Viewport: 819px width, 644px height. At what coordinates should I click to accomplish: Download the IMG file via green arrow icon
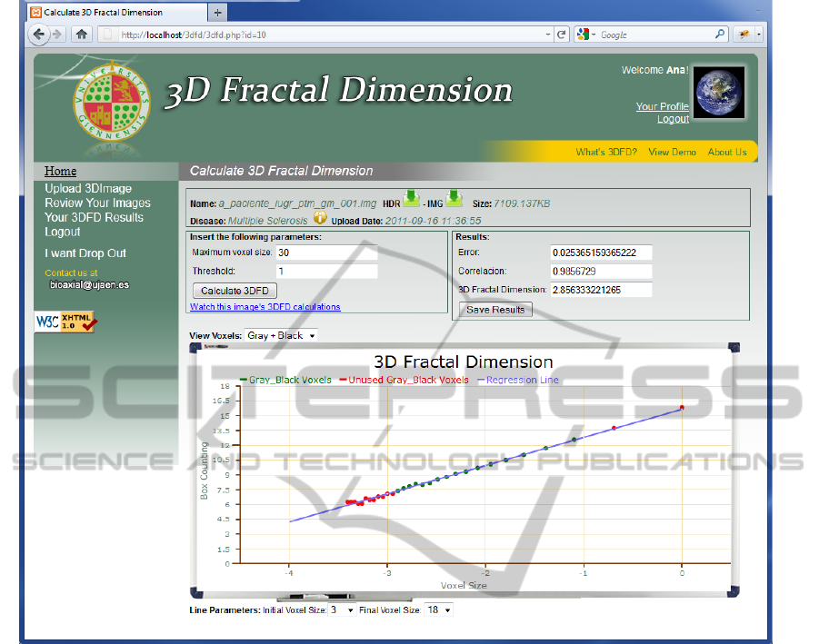454,200
